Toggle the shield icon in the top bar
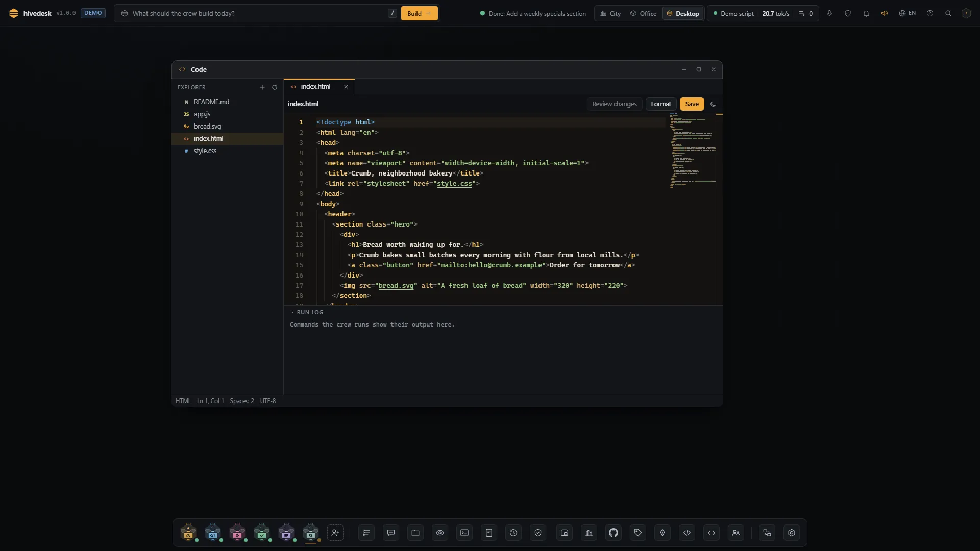The height and width of the screenshot is (551, 980). click(x=848, y=13)
